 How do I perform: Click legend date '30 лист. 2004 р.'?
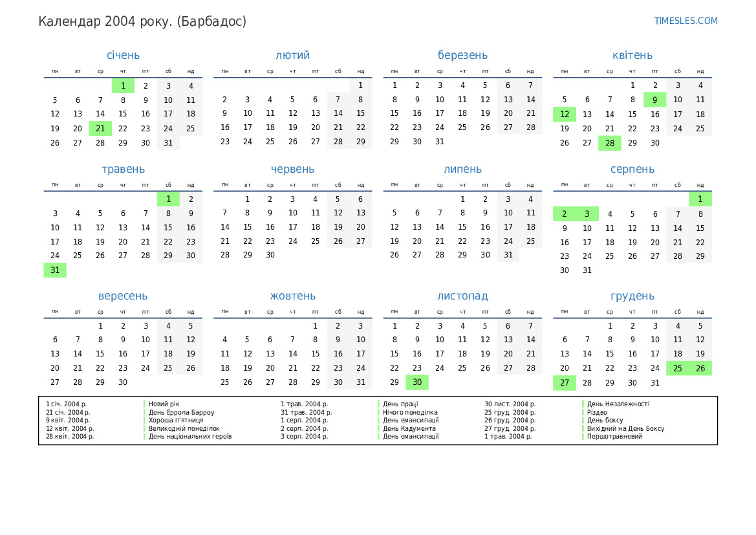click(510, 404)
